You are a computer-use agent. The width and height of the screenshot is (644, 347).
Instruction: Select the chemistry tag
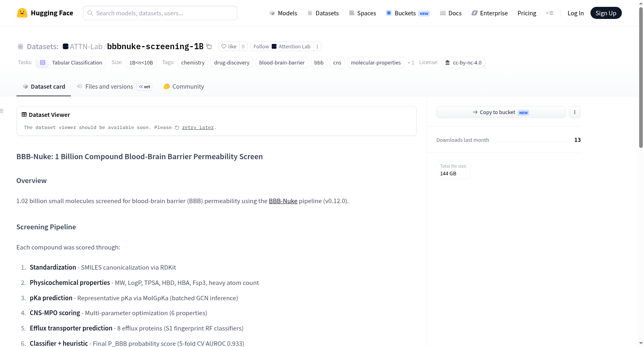coord(193,62)
